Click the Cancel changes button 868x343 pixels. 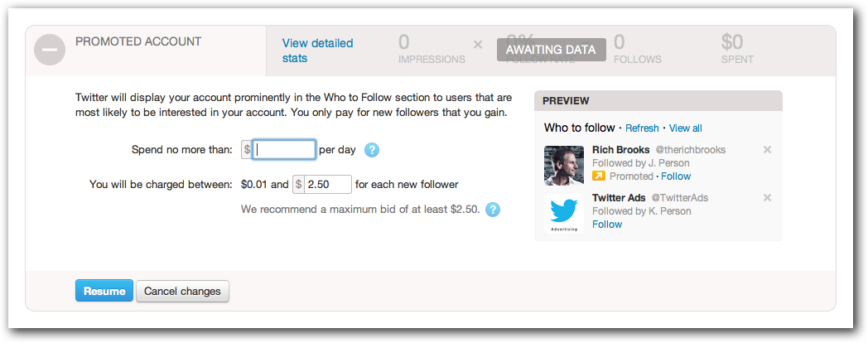182,291
